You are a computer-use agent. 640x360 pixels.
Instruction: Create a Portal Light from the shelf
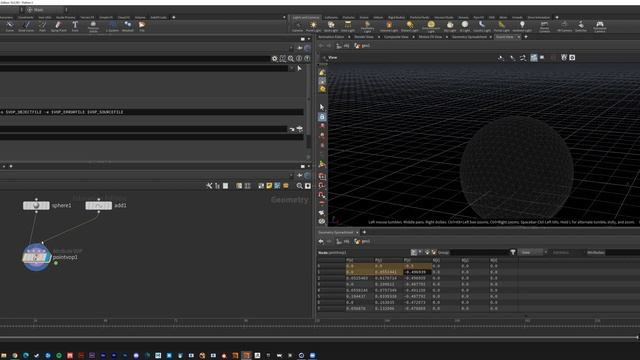click(x=501, y=27)
